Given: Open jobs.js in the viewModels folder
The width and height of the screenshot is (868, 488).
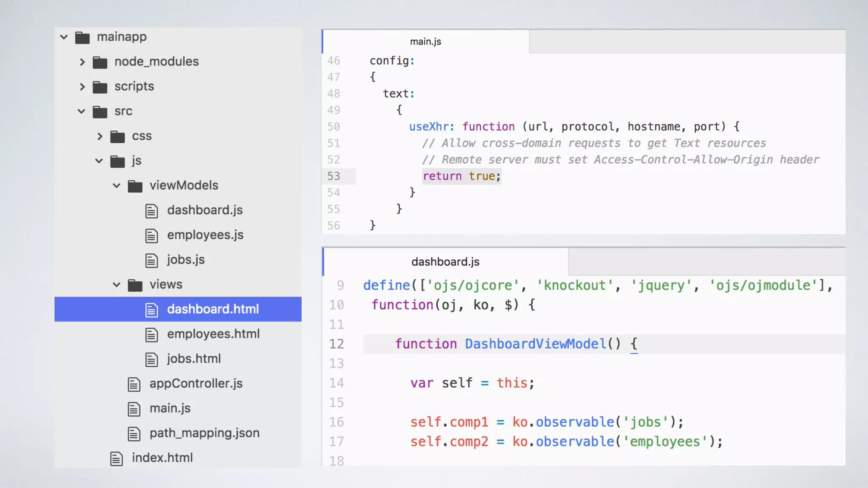Looking at the screenshot, I should coord(186,260).
